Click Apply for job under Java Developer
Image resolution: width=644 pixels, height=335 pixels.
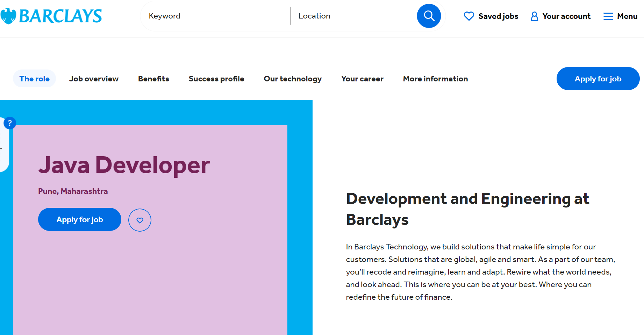click(x=80, y=219)
